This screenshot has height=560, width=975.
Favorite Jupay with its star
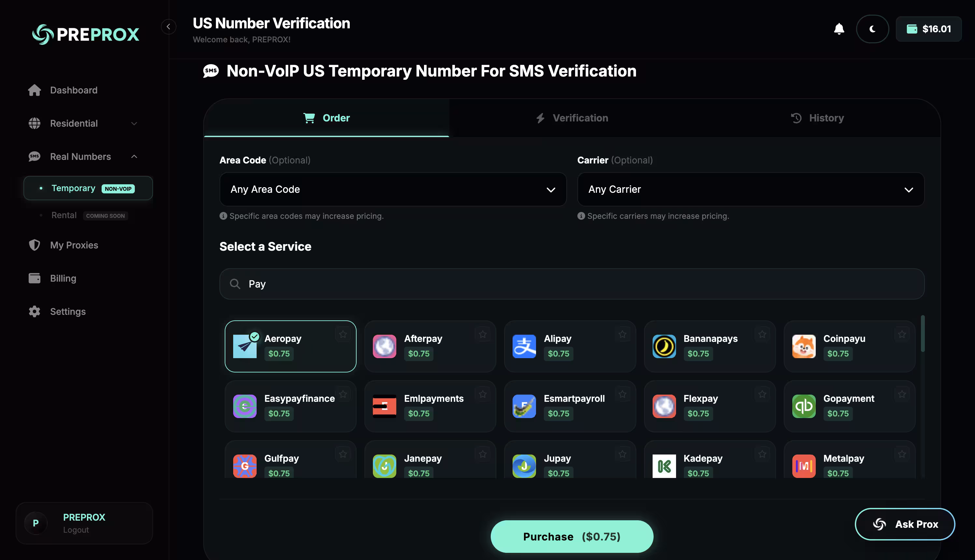click(622, 454)
